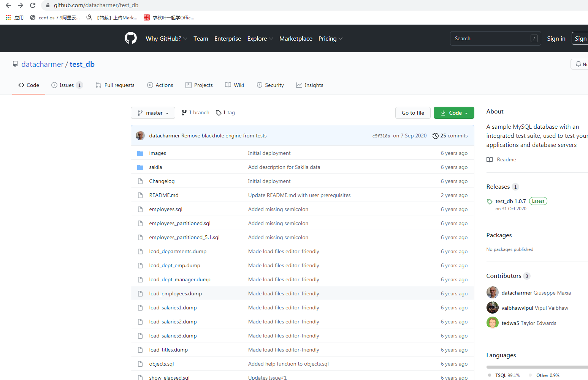Open the apps grid bookmark icon

8,17
